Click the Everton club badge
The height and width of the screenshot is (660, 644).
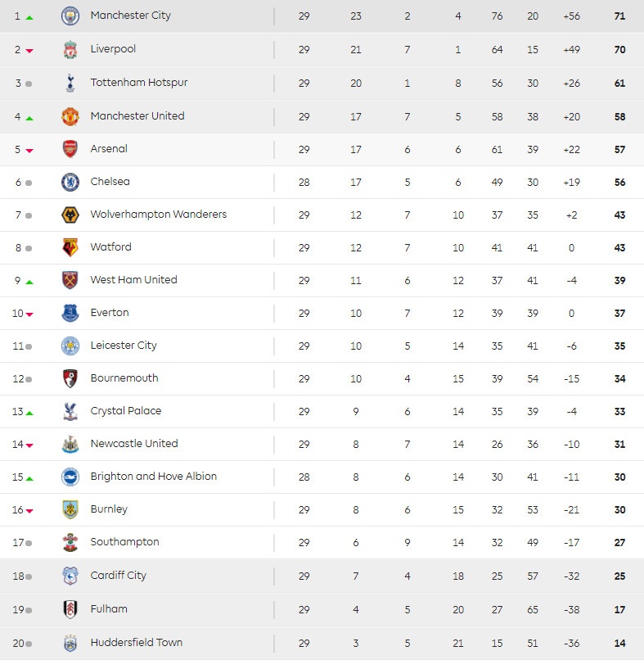pyautogui.click(x=70, y=313)
